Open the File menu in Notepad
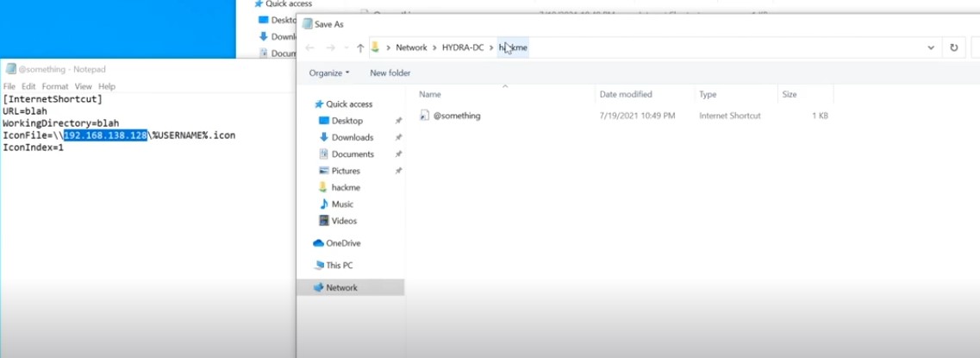The width and height of the screenshot is (980, 358). point(9,86)
